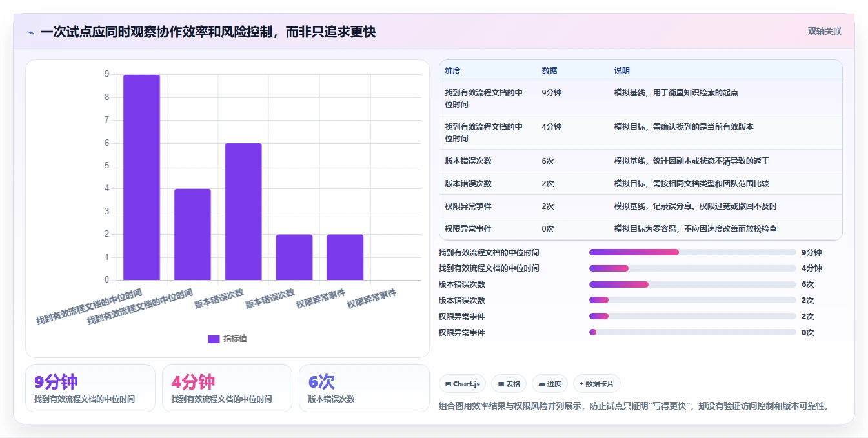This screenshot has width=868, height=438.
Task: Click the lightning icon beside the slide title
Action: click(x=30, y=32)
